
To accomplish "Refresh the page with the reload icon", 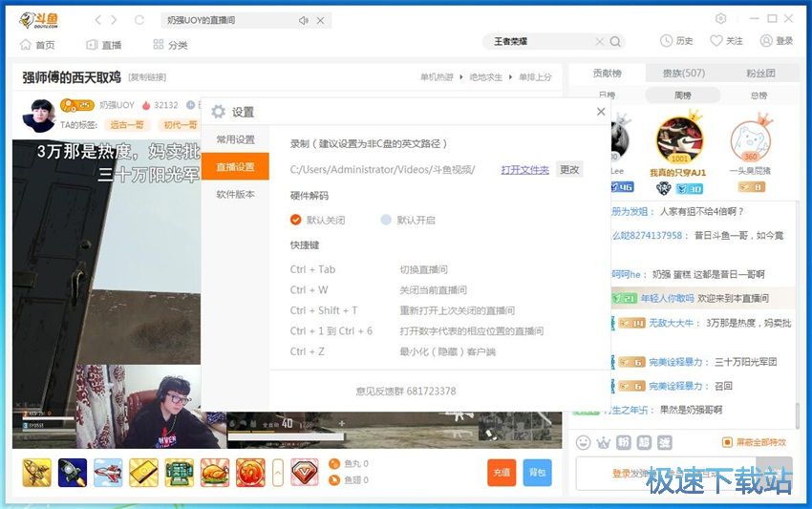I will pos(139,20).
